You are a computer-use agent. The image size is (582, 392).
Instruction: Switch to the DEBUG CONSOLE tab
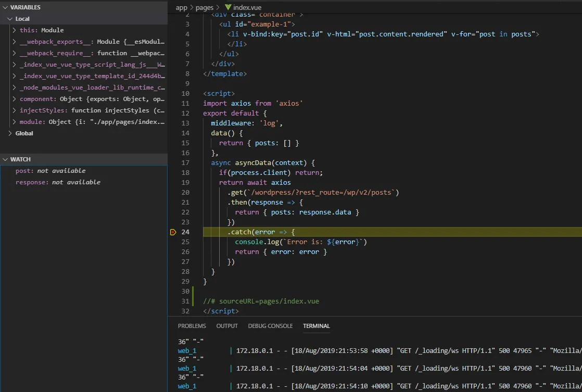tap(270, 326)
